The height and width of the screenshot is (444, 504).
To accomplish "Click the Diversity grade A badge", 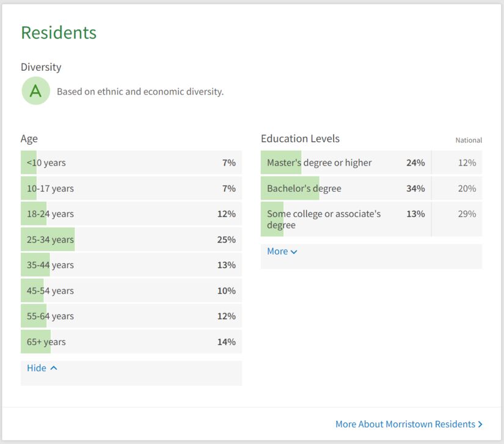I will [x=36, y=91].
